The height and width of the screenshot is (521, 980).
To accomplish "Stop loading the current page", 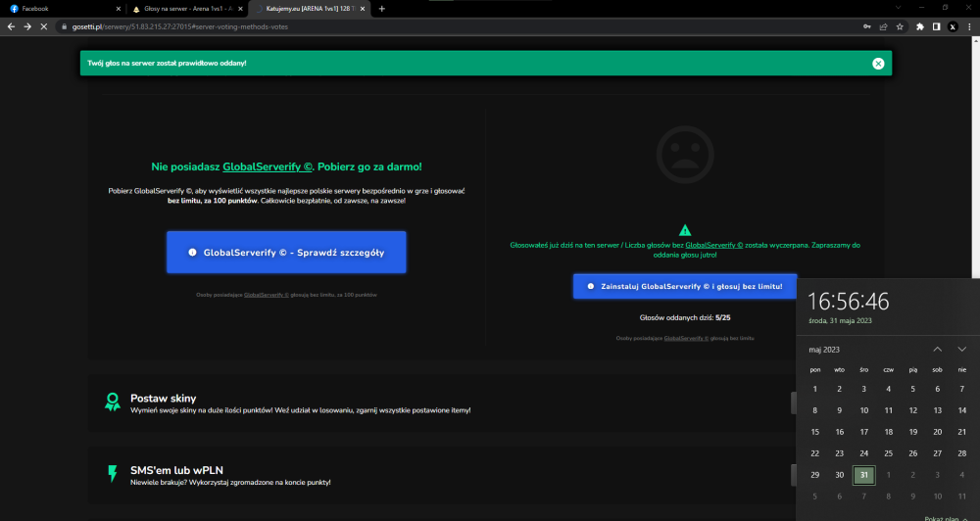I will tap(44, 26).
